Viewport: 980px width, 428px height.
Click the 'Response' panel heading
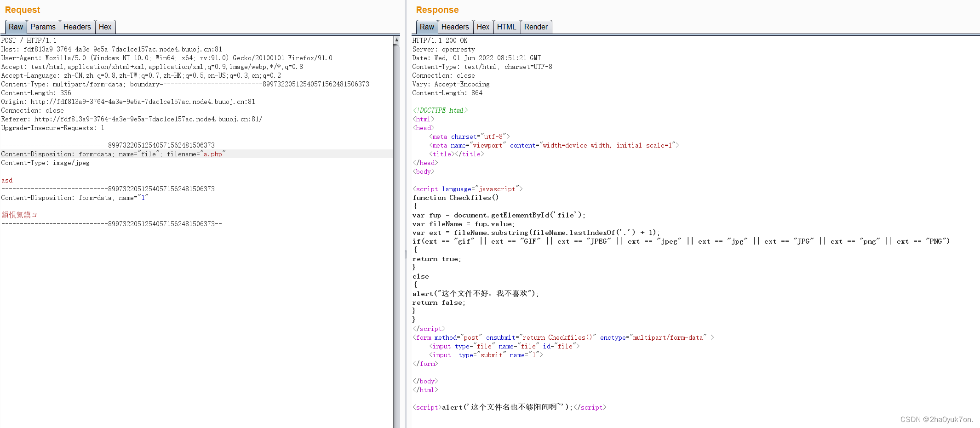coord(437,10)
